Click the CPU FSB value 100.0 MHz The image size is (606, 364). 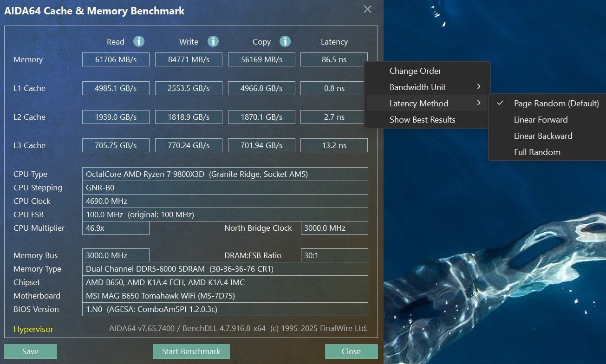pos(225,214)
